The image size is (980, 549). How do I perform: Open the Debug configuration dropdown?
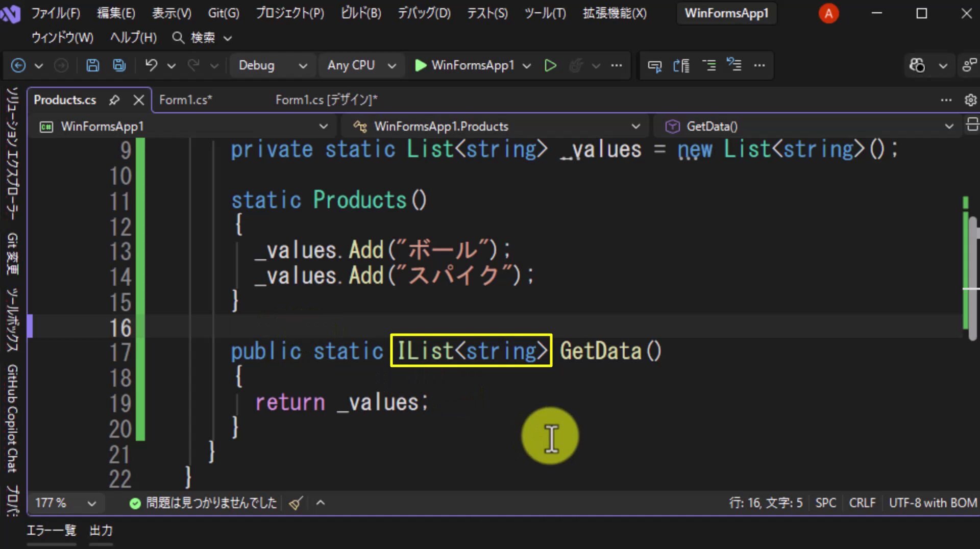(x=272, y=65)
